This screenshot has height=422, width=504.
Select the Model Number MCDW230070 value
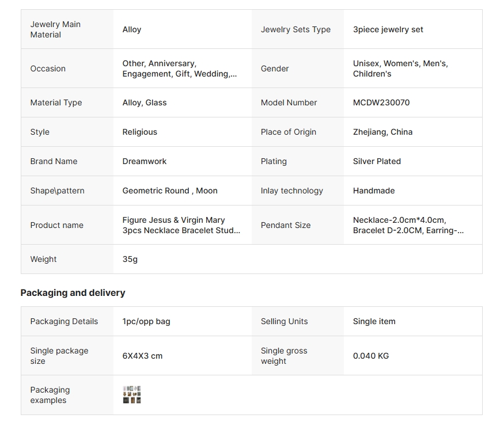381,102
